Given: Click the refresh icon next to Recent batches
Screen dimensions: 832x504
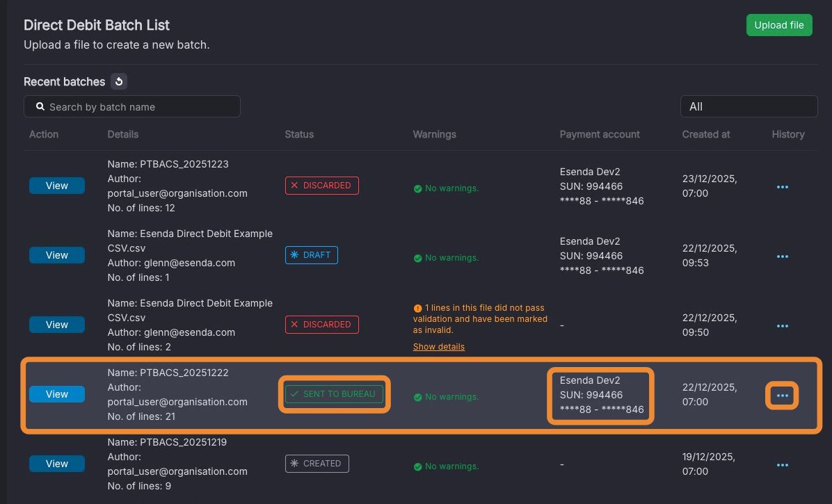Looking at the screenshot, I should point(119,81).
